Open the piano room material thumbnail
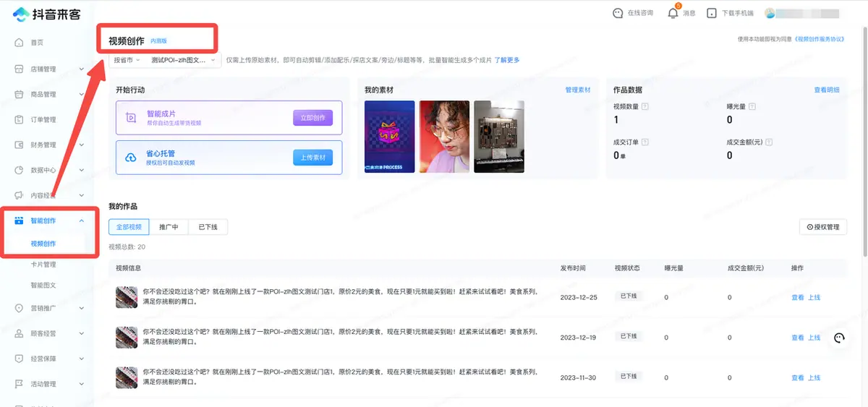The height and width of the screenshot is (407, 868). click(499, 137)
